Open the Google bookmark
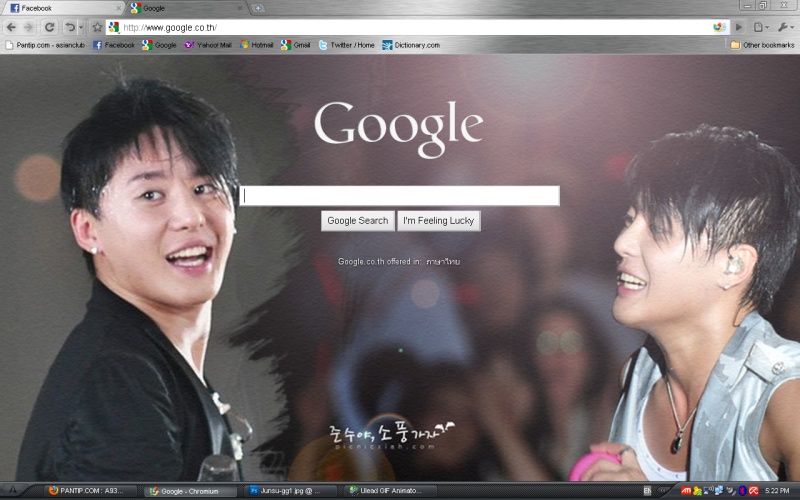 click(x=159, y=45)
